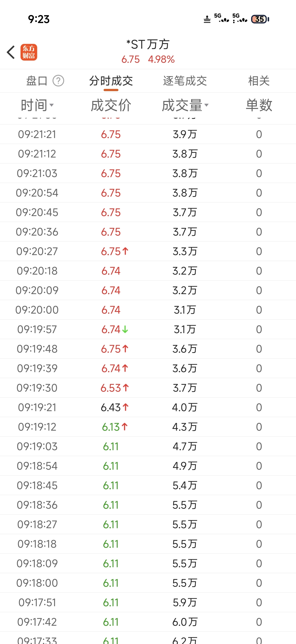This screenshot has height=644, width=296.
Task: Open the 盘口 help question-mark icon
Action: click(58, 81)
